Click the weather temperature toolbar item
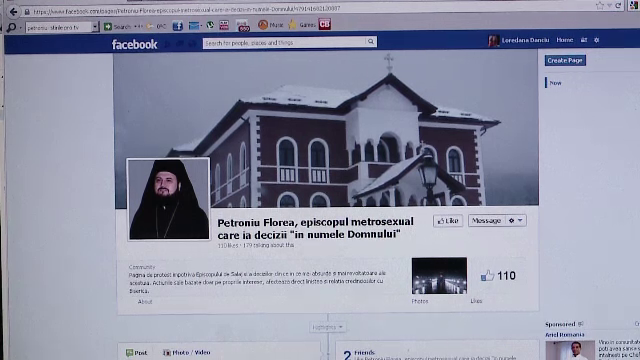Screen dimensions: 640x360 coord(157,27)
